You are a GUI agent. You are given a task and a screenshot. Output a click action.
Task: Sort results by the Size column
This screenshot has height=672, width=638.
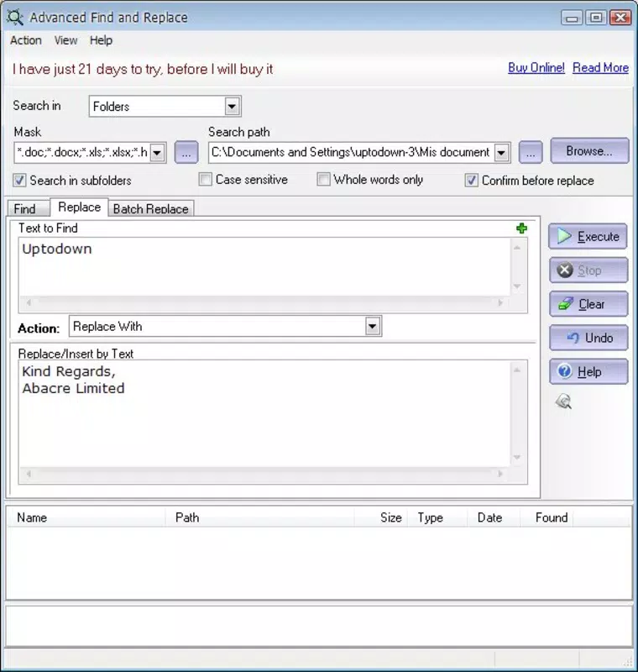pos(380,517)
